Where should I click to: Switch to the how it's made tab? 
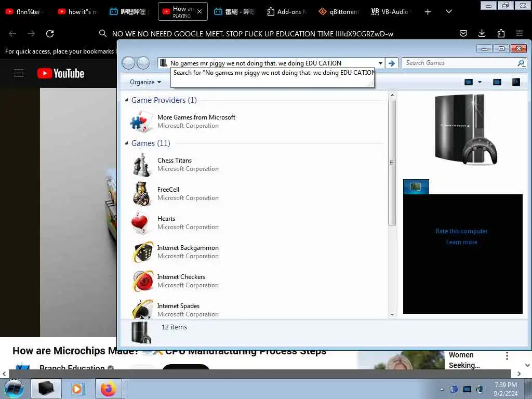tap(78, 12)
